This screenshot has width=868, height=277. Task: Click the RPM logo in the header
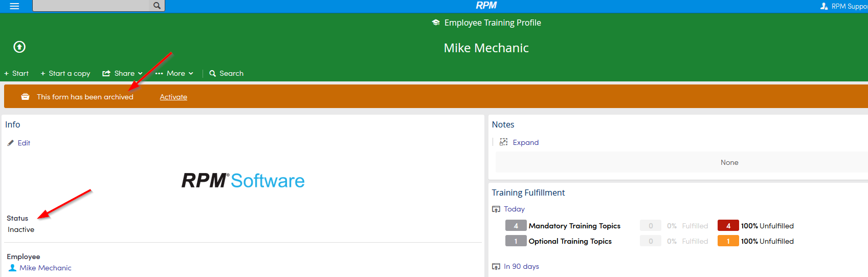486,6
